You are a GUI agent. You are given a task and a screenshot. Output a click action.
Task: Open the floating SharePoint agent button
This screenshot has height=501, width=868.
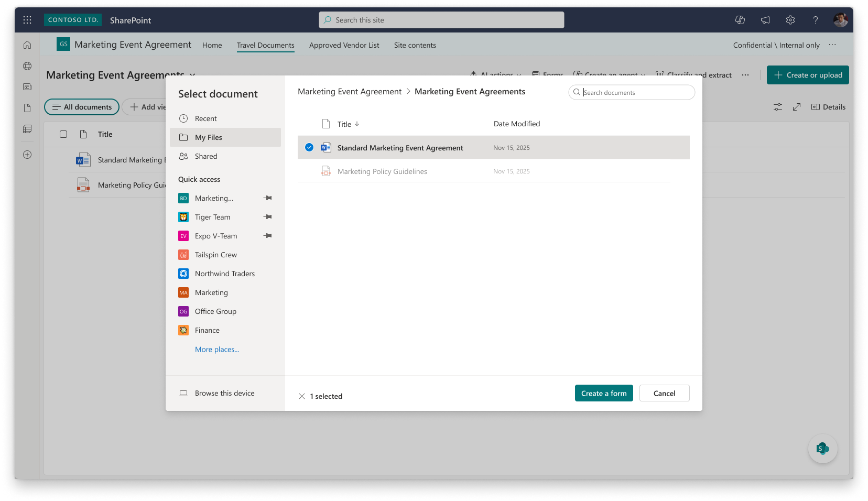[x=822, y=449]
